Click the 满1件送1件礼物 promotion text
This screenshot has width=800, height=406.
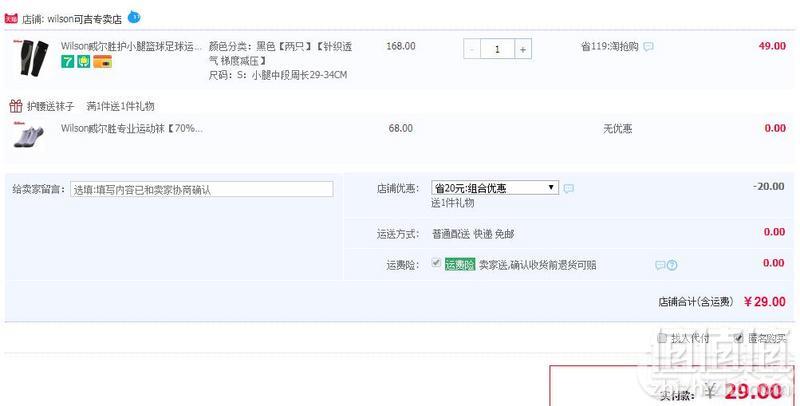pos(120,106)
